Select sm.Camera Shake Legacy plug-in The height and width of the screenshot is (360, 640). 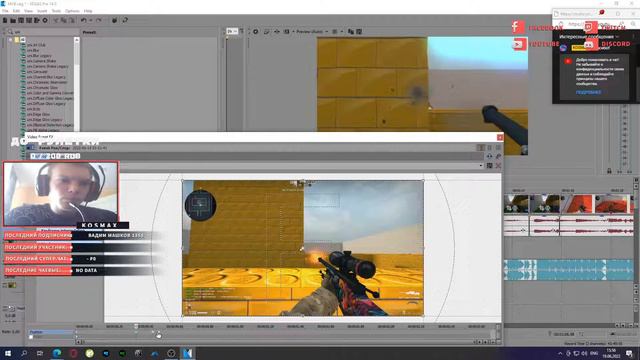click(48, 66)
